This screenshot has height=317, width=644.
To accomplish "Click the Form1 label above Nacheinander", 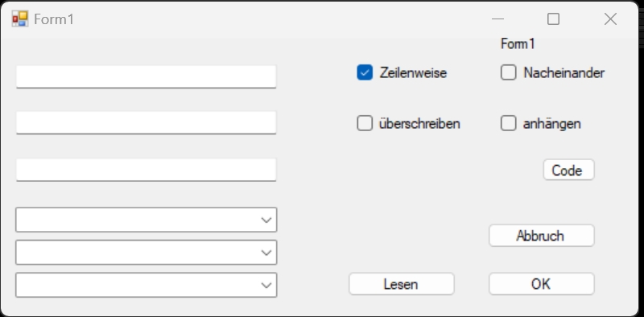I will click(518, 44).
